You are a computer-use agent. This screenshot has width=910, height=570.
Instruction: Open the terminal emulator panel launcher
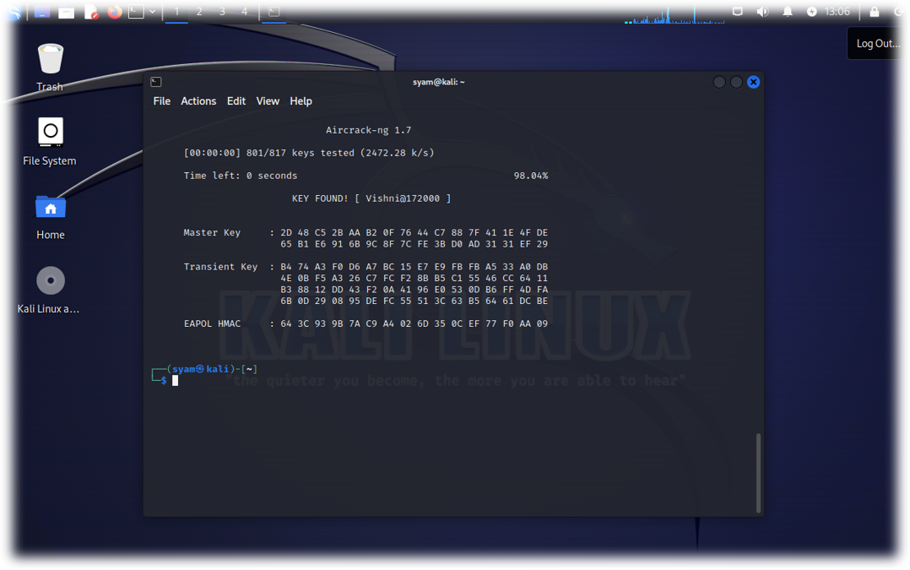[136, 12]
